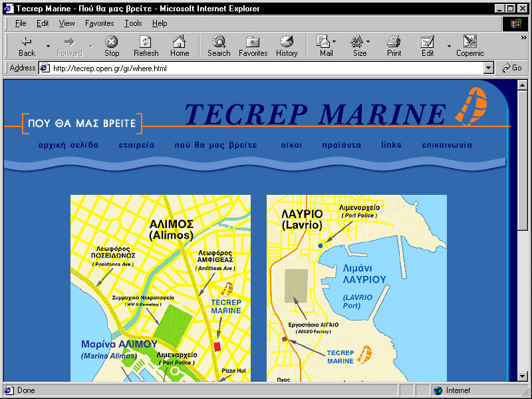Go back with the Back toolbar button

[27, 46]
